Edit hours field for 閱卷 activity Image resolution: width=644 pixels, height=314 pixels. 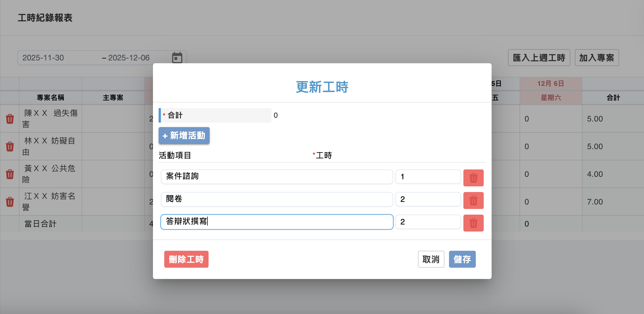click(x=428, y=199)
